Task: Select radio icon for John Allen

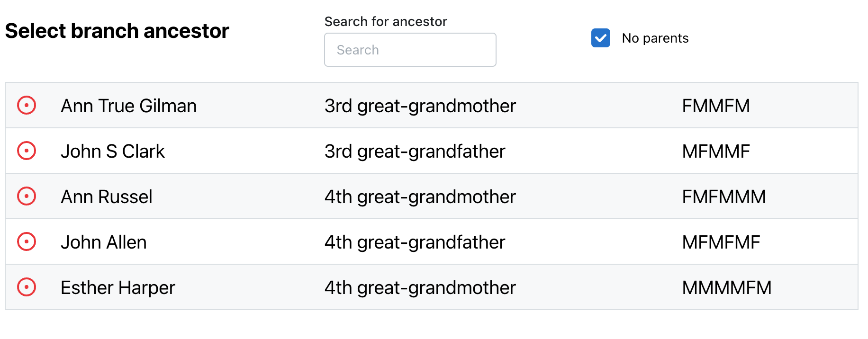Action: [x=27, y=241]
